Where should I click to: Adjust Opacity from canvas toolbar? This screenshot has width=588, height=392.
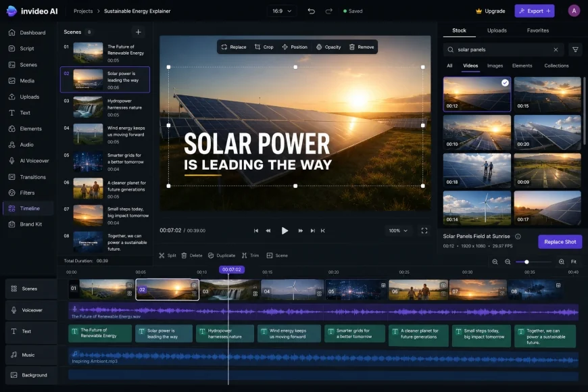click(328, 47)
